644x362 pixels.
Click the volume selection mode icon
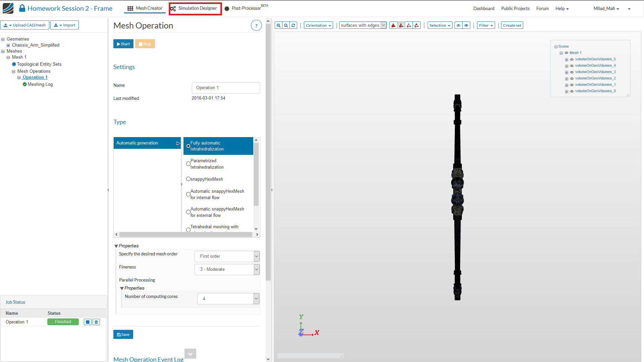[393, 25]
